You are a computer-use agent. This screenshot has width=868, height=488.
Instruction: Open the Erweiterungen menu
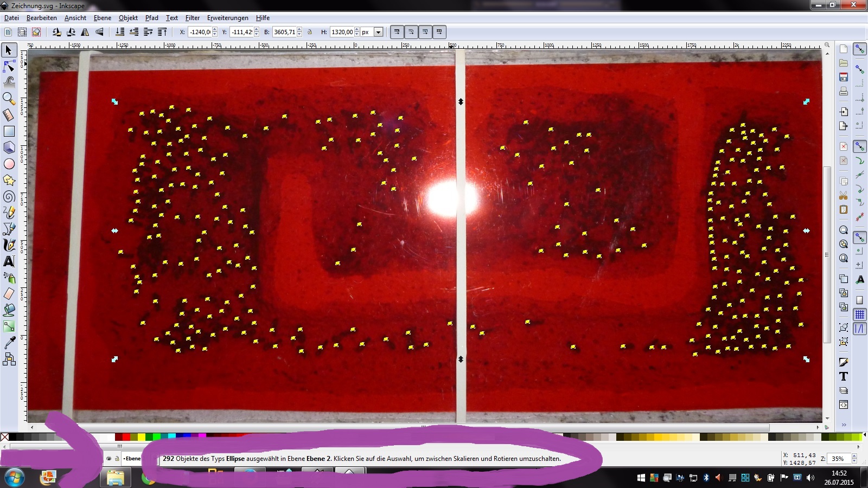pyautogui.click(x=227, y=18)
